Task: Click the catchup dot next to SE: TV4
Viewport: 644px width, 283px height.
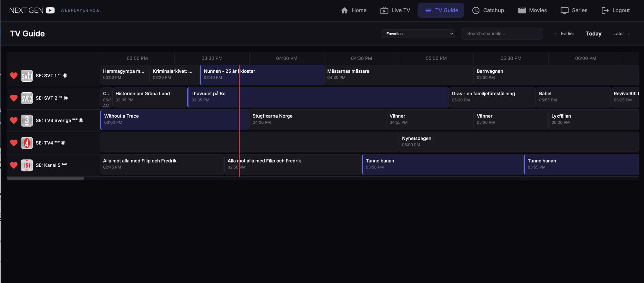Action: tap(63, 143)
